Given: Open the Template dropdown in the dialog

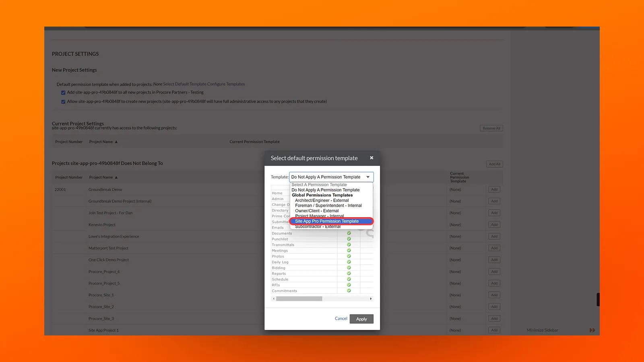Looking at the screenshot, I should 367,177.
